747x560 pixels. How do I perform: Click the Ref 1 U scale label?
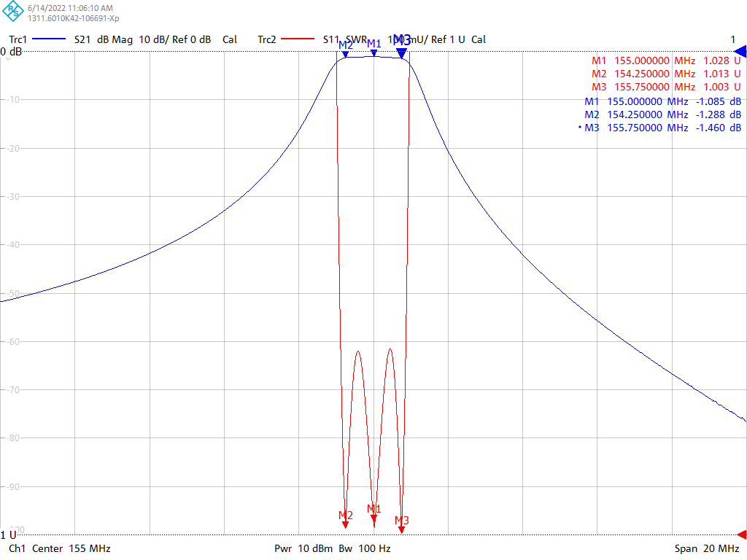(449, 39)
